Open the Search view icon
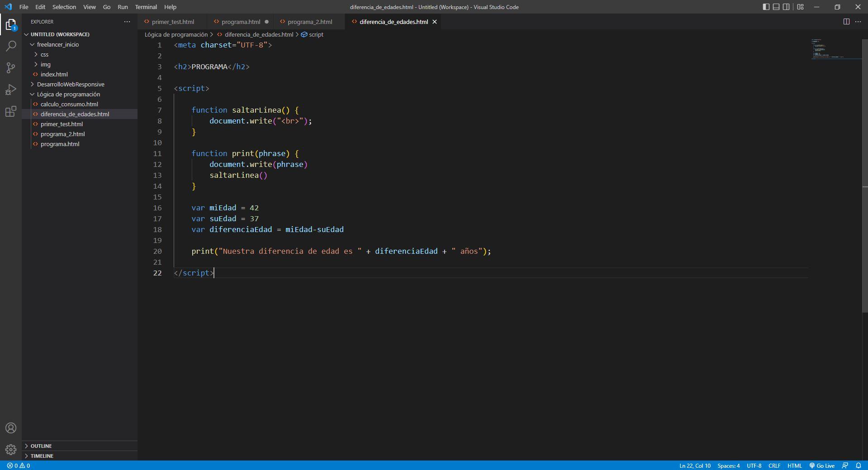The image size is (868, 470). 11,46
